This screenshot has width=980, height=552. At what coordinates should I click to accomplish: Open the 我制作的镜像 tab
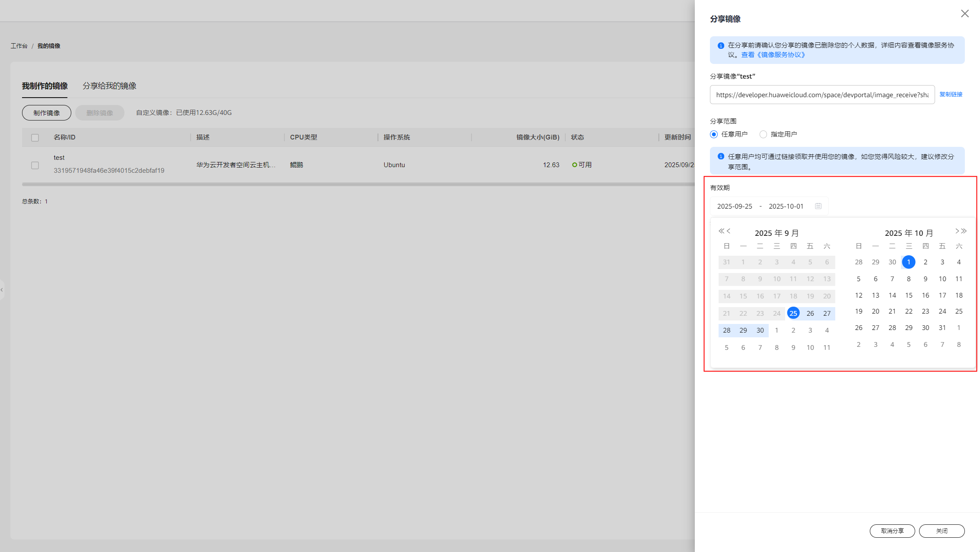click(x=45, y=86)
